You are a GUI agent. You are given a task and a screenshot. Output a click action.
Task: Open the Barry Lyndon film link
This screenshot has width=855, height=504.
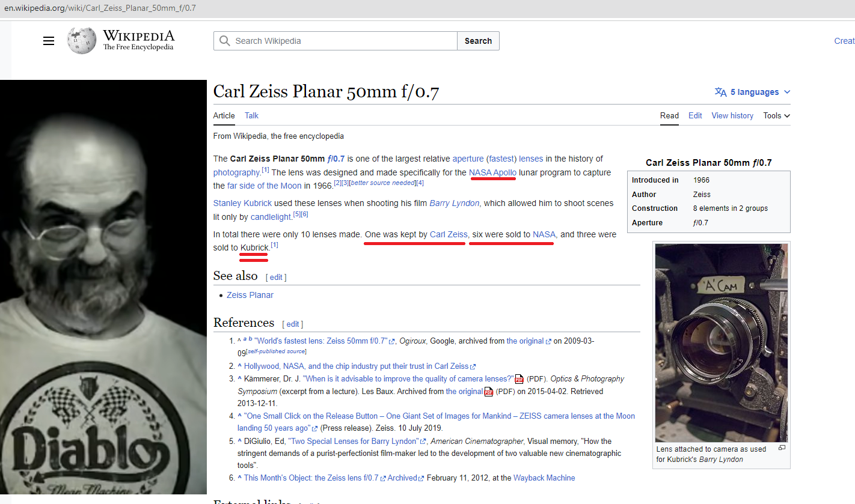pos(455,203)
